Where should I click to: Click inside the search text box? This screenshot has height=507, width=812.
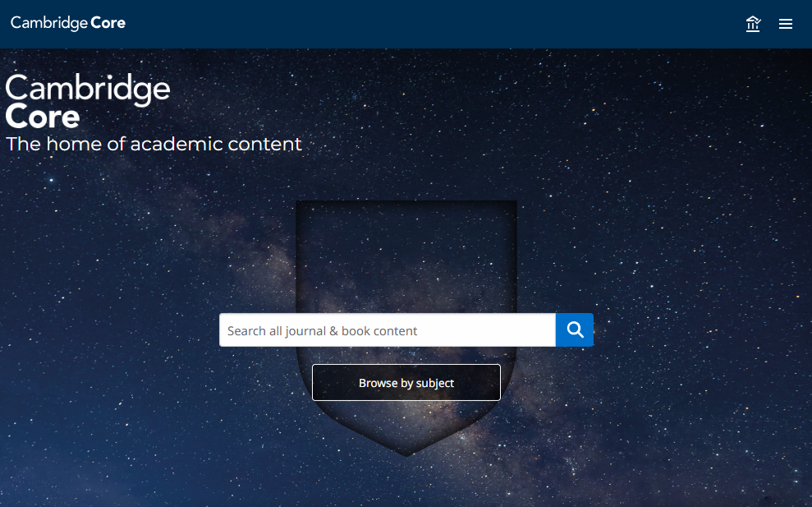[x=387, y=330]
